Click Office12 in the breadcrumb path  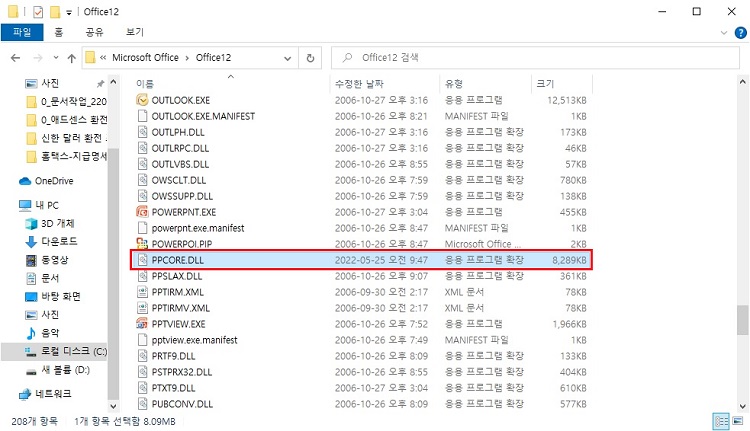(x=213, y=57)
